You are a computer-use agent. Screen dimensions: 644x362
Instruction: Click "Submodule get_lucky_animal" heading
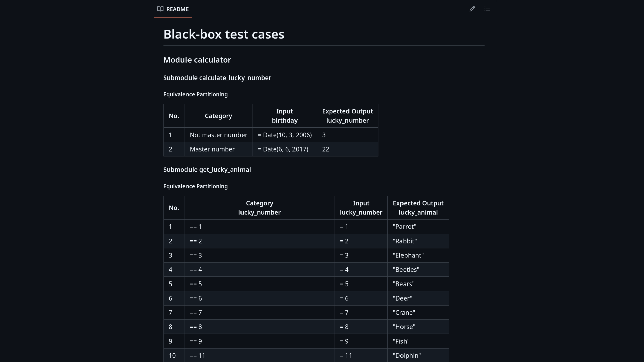(x=207, y=170)
